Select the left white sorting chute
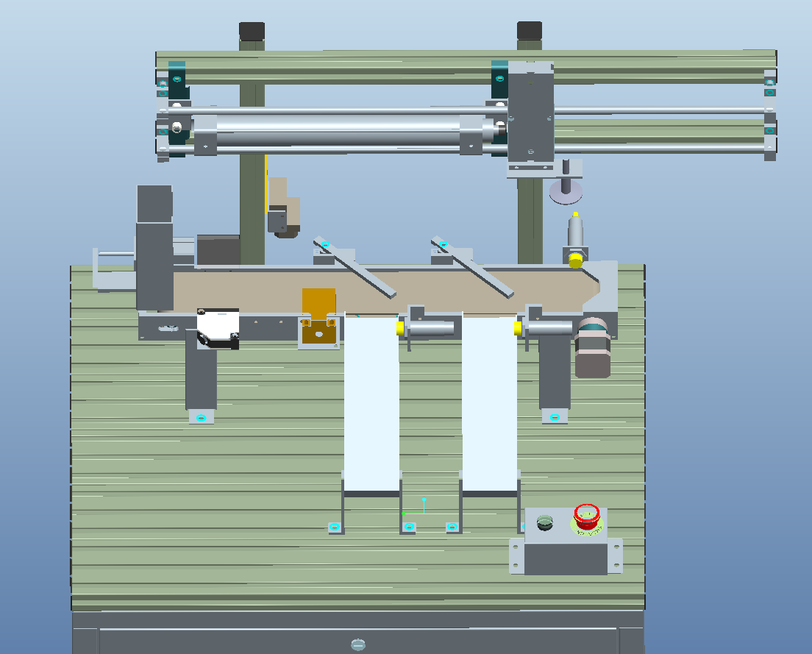Viewport: 812px width, 654px height. coord(371,403)
